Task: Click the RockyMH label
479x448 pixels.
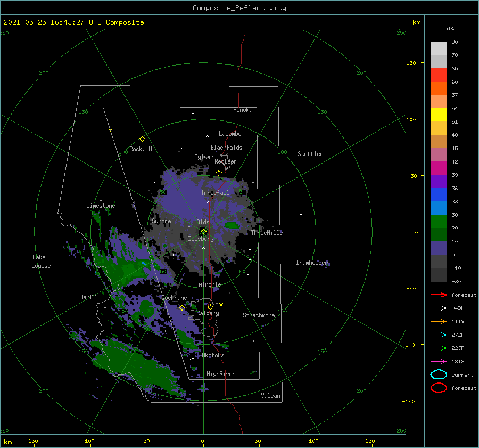Action: [x=141, y=149]
